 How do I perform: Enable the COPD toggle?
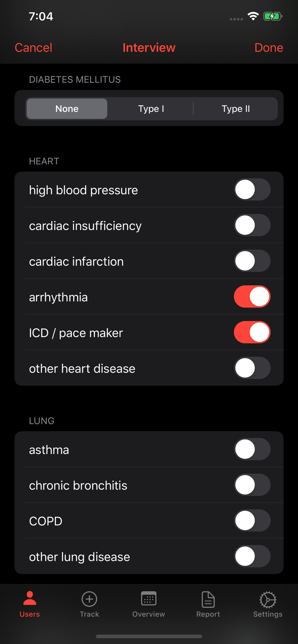pyautogui.click(x=252, y=521)
